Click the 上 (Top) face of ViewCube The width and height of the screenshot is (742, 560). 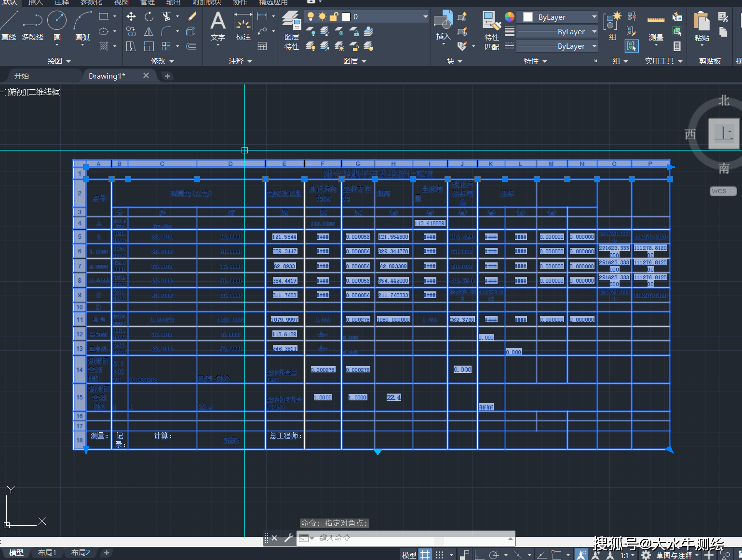click(x=724, y=133)
